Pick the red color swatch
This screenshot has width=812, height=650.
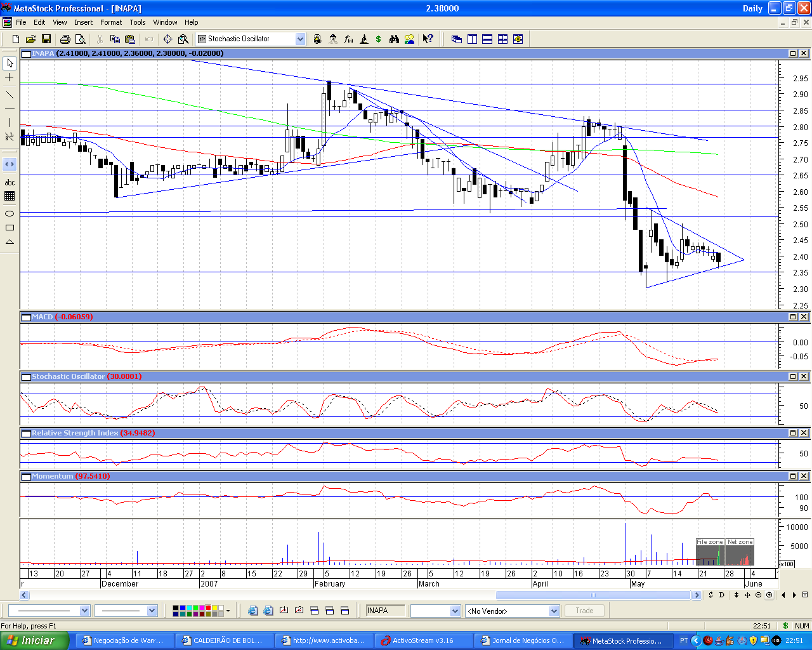coord(208,608)
